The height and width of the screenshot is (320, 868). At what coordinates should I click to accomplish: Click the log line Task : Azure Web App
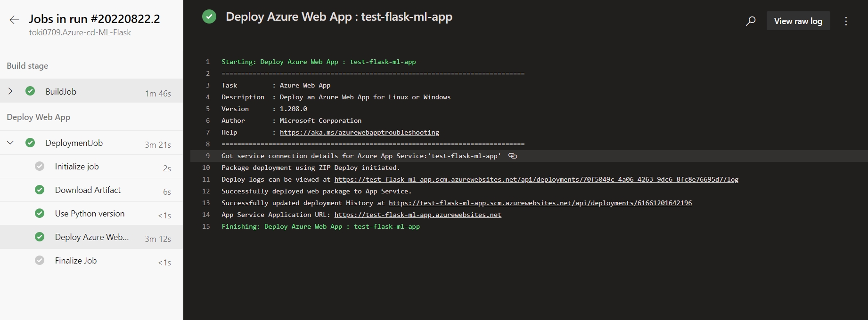point(276,85)
